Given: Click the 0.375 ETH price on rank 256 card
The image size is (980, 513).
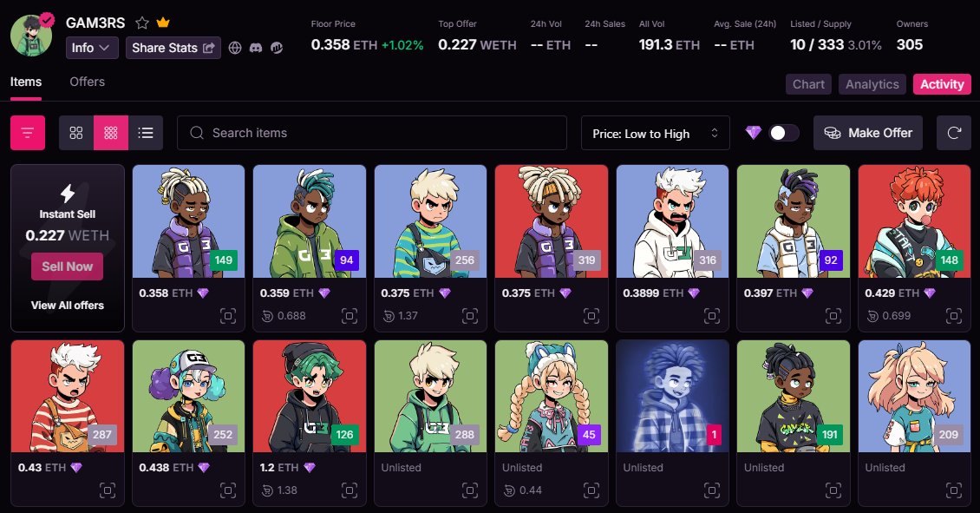Looking at the screenshot, I should 407,293.
